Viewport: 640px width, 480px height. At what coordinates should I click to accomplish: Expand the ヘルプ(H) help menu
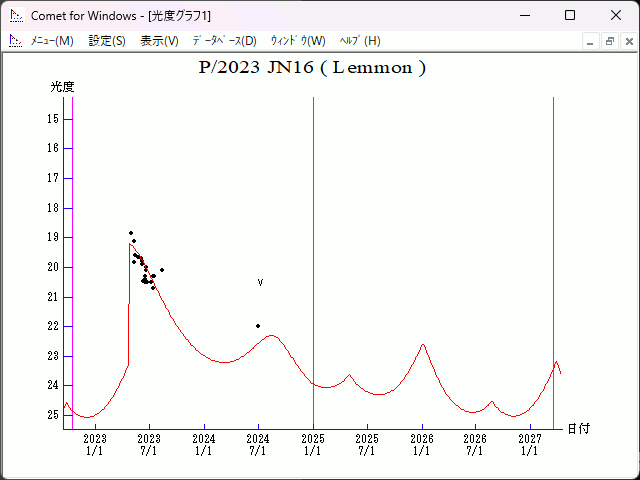(360, 41)
